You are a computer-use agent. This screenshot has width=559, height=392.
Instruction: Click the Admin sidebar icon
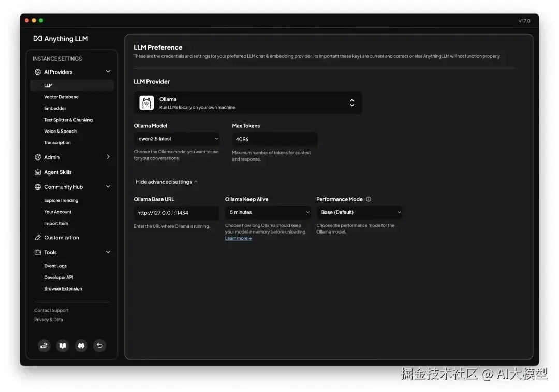38,157
